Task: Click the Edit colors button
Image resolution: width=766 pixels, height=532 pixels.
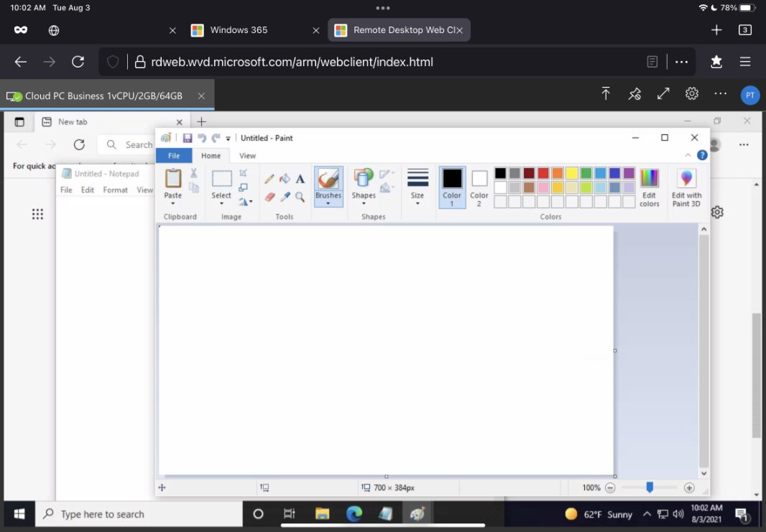Action: pos(649,187)
